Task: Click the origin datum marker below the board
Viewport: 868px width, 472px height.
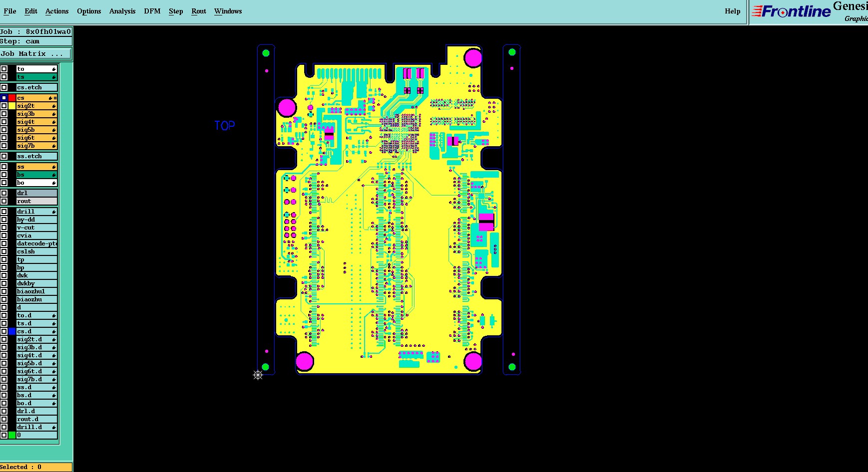Action: (x=258, y=375)
